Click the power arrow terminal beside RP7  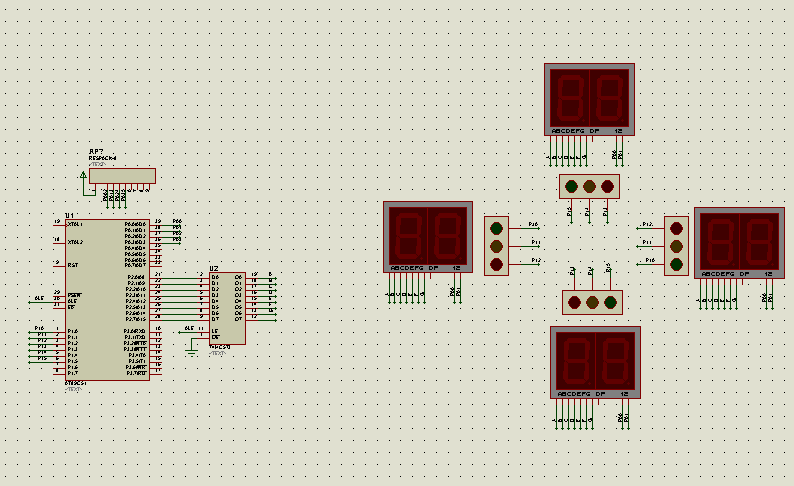[83, 175]
